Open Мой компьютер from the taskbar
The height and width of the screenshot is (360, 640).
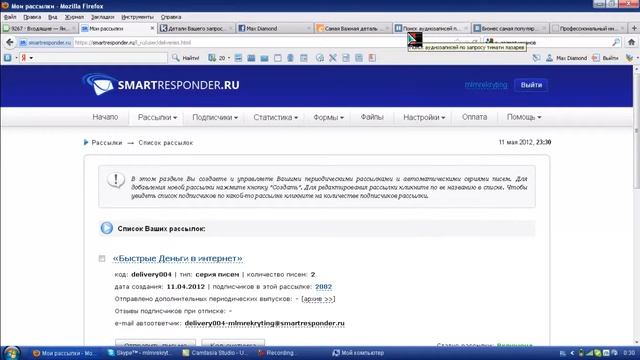click(x=359, y=353)
